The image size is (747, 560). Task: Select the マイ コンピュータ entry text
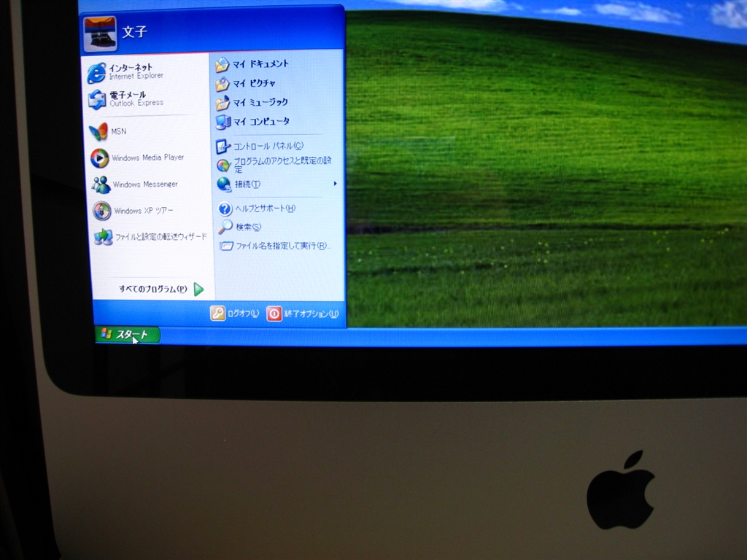point(261,122)
